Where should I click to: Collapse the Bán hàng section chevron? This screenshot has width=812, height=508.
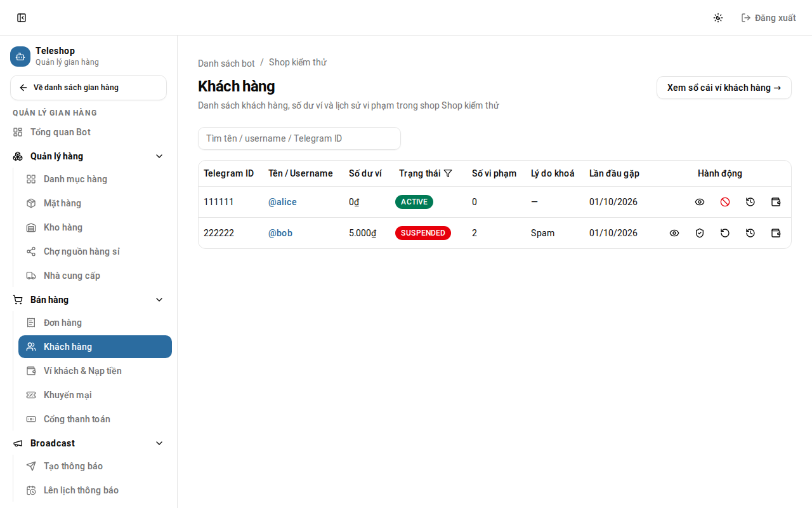(x=159, y=300)
